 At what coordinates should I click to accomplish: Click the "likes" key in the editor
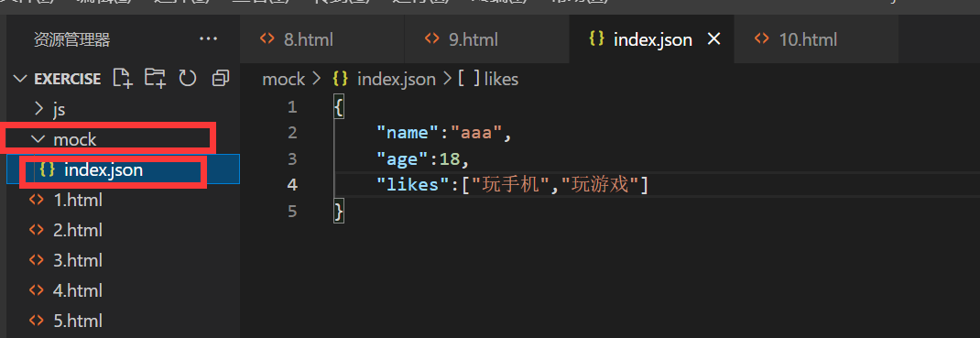(412, 185)
